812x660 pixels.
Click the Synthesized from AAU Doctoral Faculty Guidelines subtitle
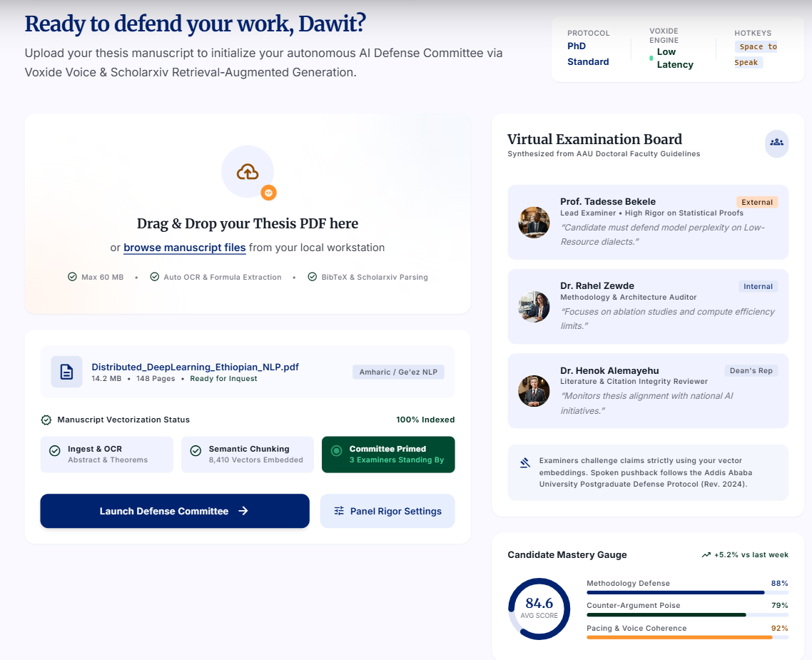[x=604, y=153]
